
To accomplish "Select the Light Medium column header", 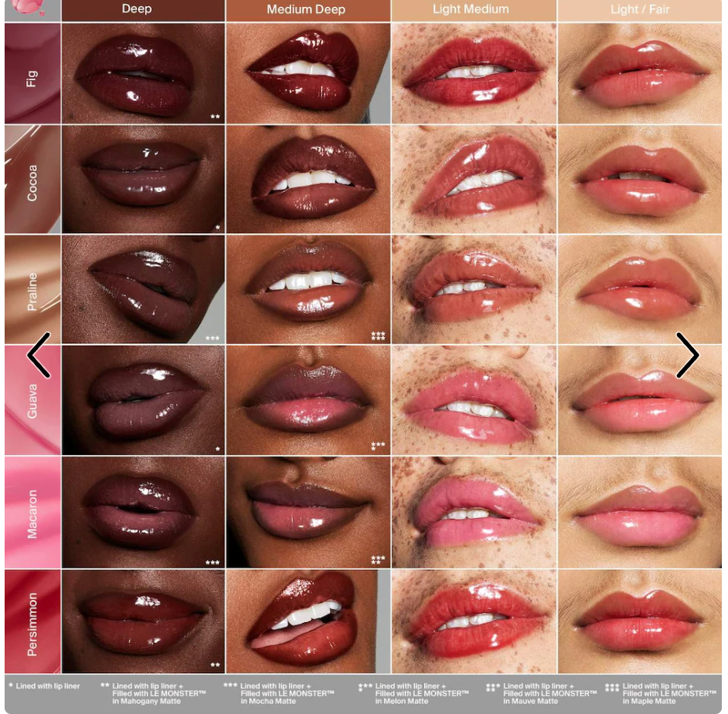I will (x=470, y=10).
